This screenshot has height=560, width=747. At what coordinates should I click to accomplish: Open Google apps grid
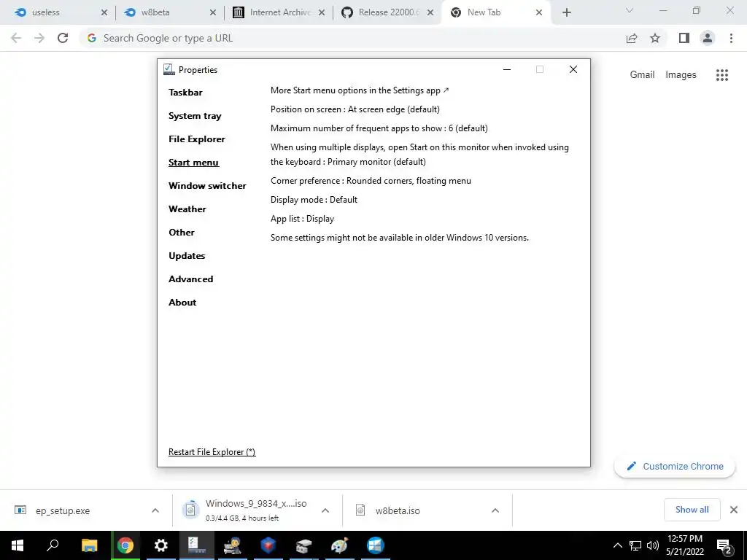tap(721, 75)
